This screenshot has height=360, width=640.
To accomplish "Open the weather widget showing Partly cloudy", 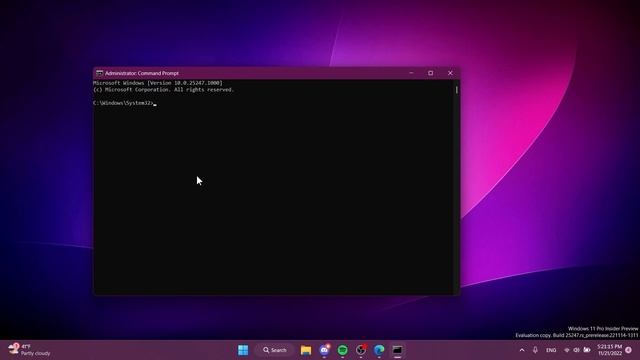I will (29, 350).
